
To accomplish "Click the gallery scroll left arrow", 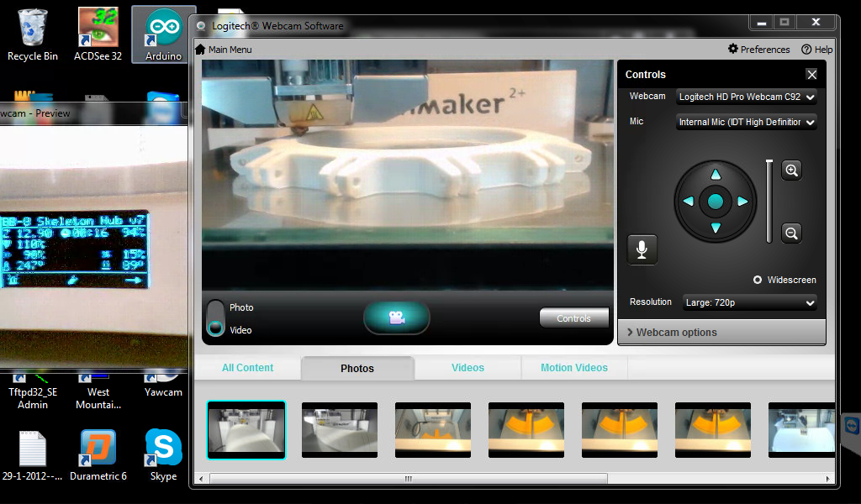I will [x=201, y=479].
